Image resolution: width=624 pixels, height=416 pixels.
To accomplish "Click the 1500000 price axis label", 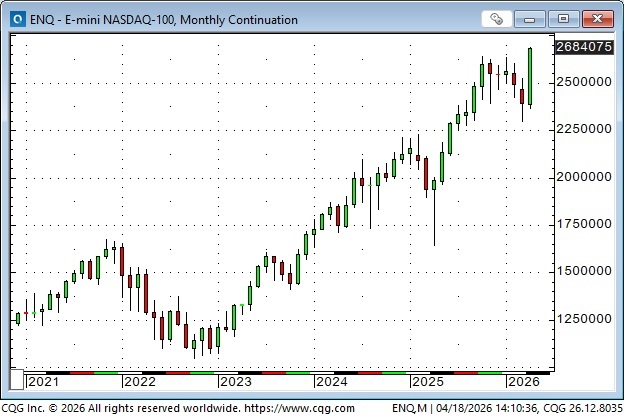I will click(583, 271).
